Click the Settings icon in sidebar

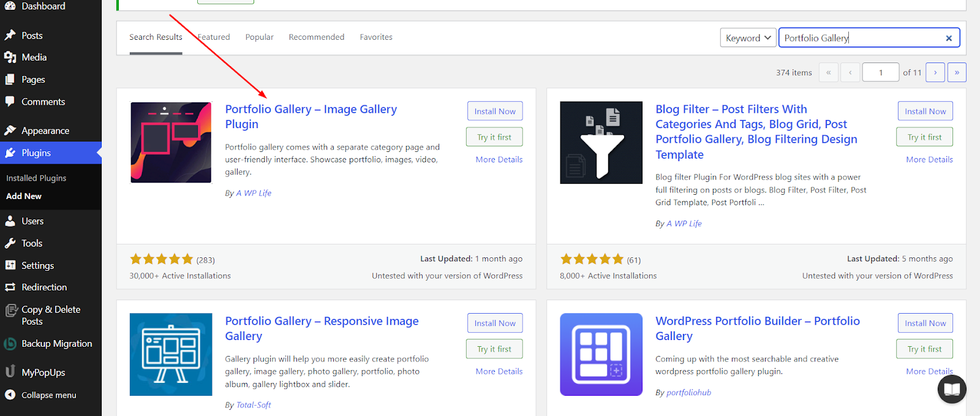tap(10, 265)
